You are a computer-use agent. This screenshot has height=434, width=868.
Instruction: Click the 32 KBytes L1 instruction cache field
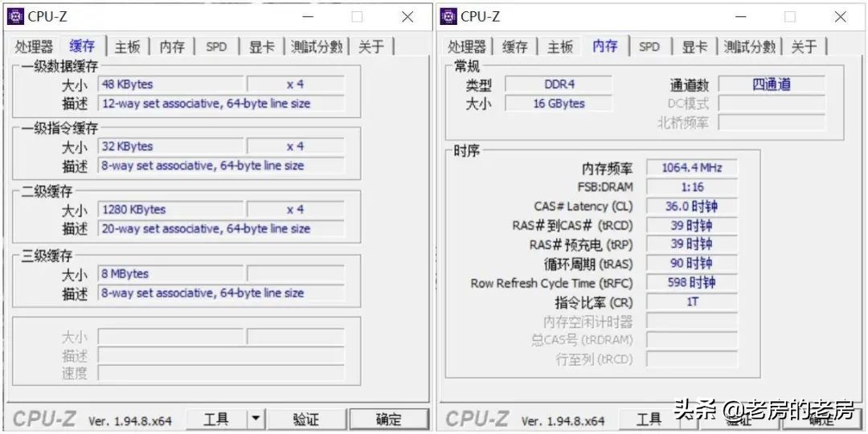point(170,146)
